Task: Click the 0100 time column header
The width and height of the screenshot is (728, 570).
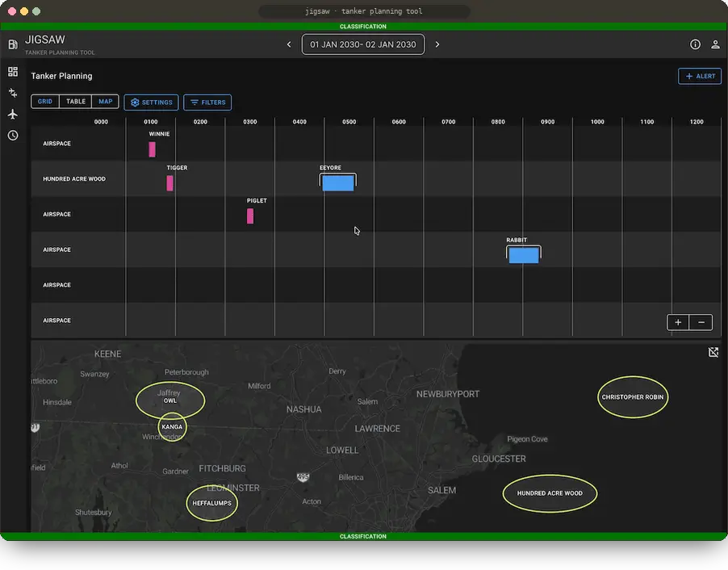Action: [151, 122]
